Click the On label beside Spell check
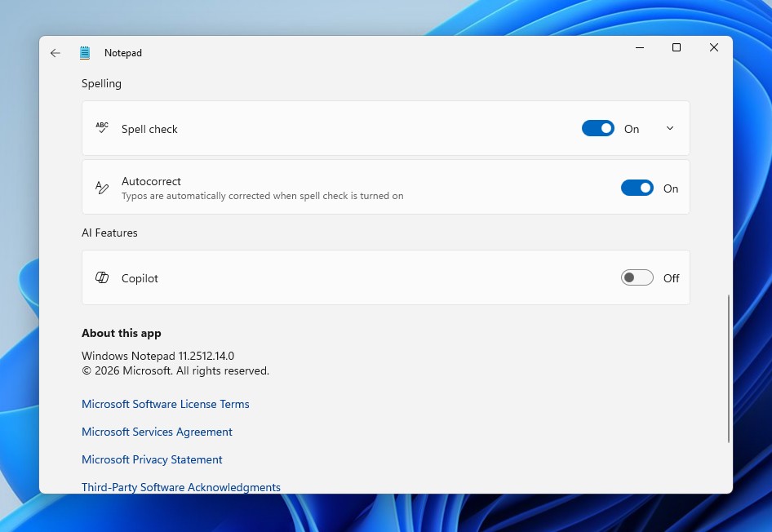The height and width of the screenshot is (532, 772). click(631, 128)
